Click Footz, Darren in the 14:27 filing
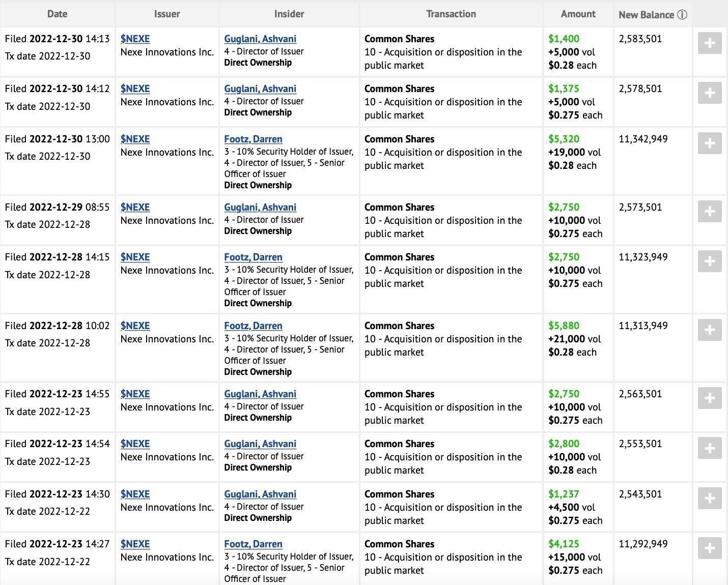The image size is (728, 585). 254,544
